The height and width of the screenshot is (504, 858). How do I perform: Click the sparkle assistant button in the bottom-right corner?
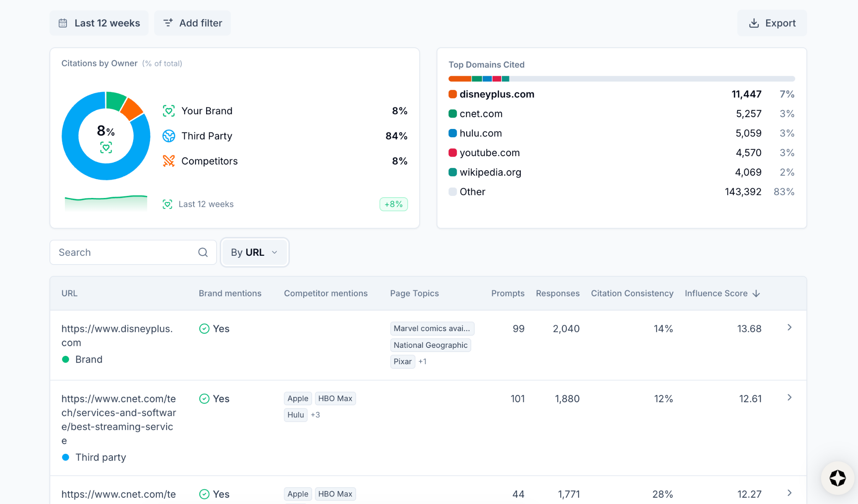coord(837,478)
